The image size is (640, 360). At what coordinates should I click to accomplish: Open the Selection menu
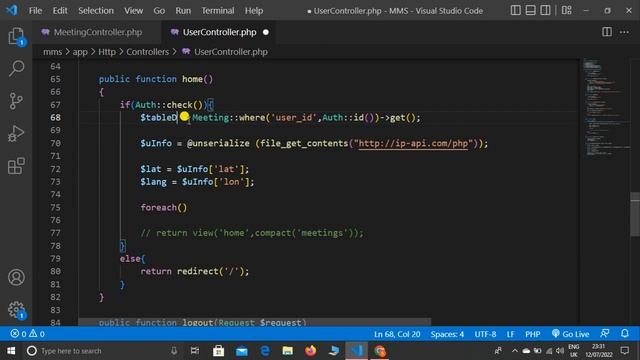96,11
